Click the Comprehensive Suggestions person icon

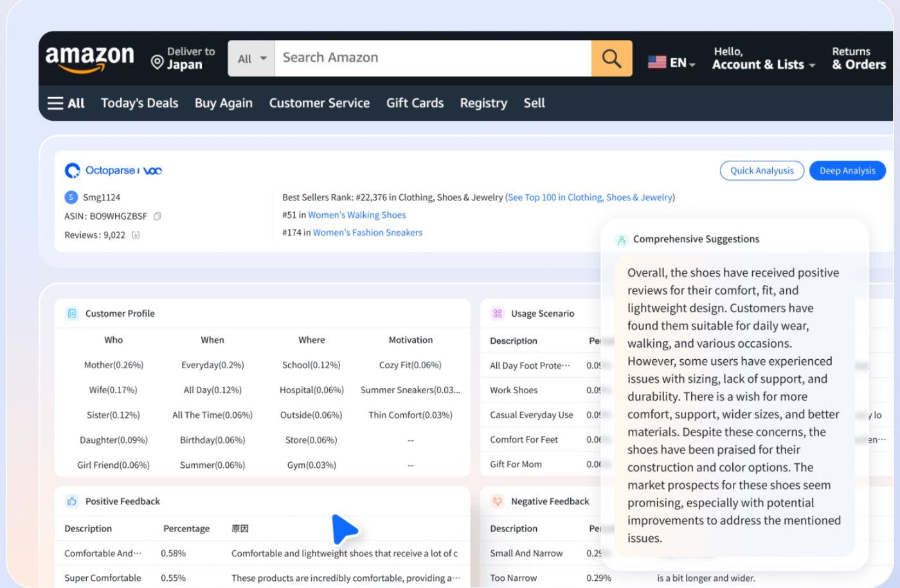click(x=621, y=240)
